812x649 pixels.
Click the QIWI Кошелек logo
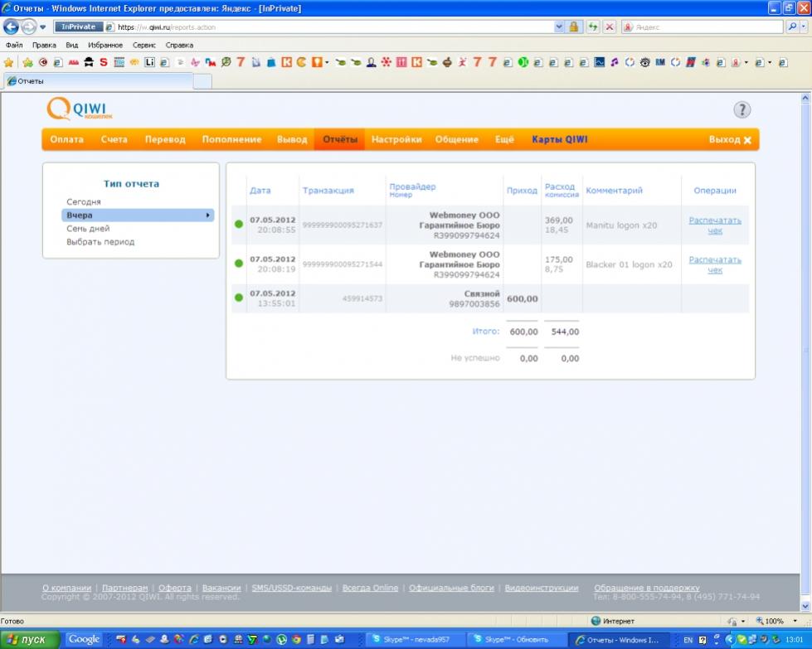coord(80,110)
